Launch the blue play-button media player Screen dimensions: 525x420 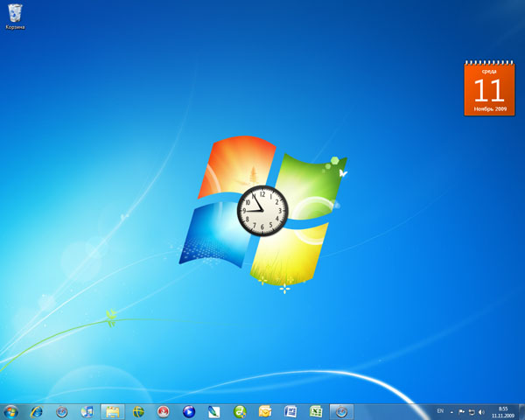coord(189,411)
